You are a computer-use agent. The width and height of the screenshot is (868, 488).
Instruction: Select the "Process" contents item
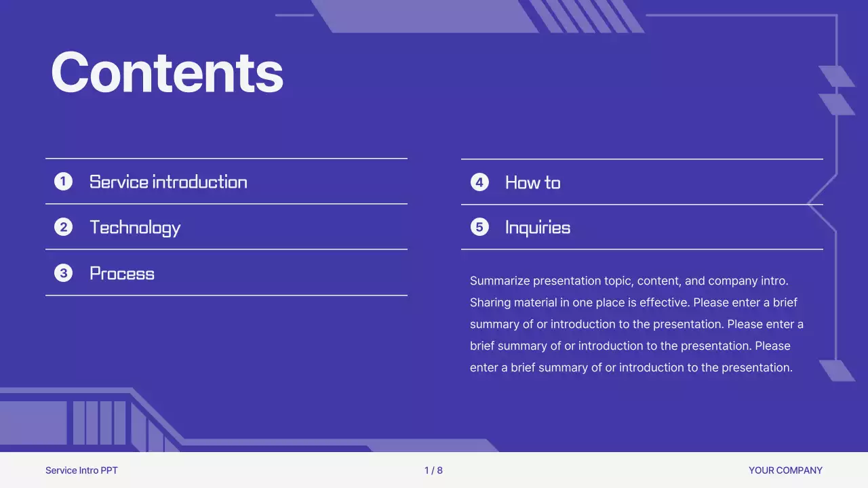[x=122, y=273]
